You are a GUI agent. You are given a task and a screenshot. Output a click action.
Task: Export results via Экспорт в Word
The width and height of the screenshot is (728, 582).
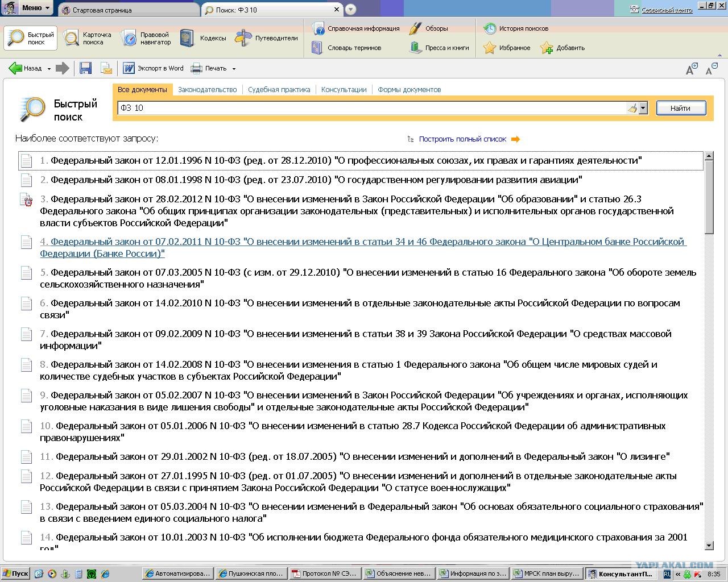pos(154,68)
